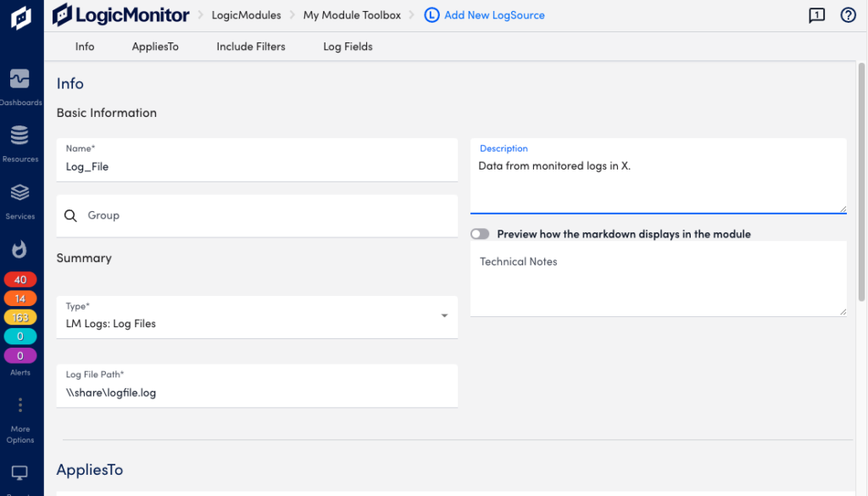This screenshot has height=496, width=868.
Task: Click into the Group search field
Action: click(257, 215)
